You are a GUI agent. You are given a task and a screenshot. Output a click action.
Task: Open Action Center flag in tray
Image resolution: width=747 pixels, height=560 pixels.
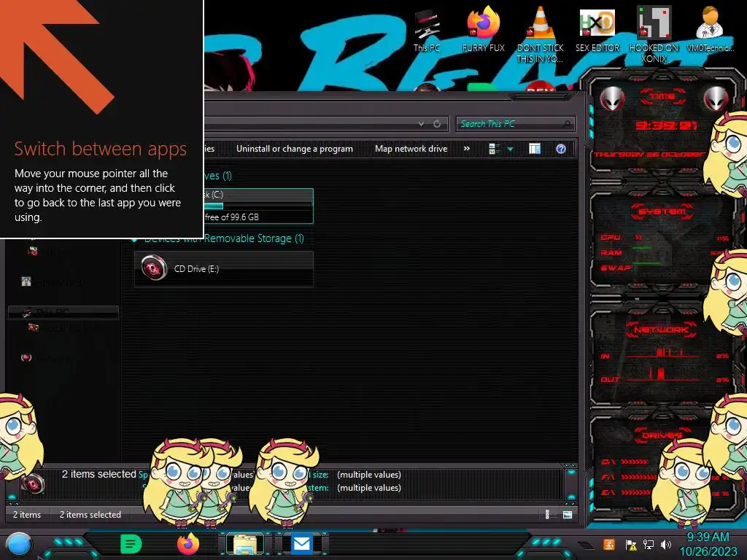click(631, 544)
